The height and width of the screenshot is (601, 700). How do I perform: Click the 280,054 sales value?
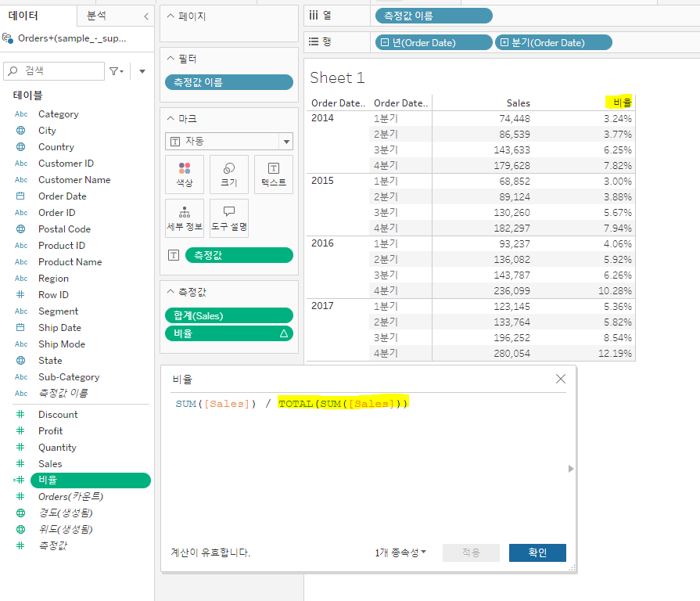[512, 353]
